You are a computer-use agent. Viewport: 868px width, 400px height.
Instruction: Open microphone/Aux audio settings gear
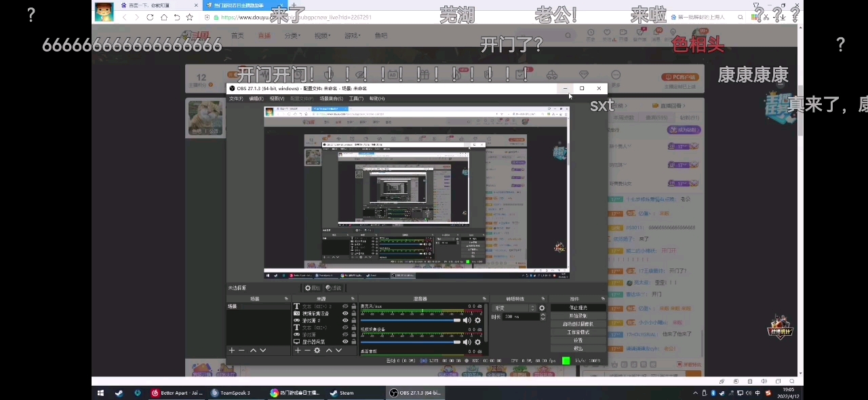coord(478,320)
